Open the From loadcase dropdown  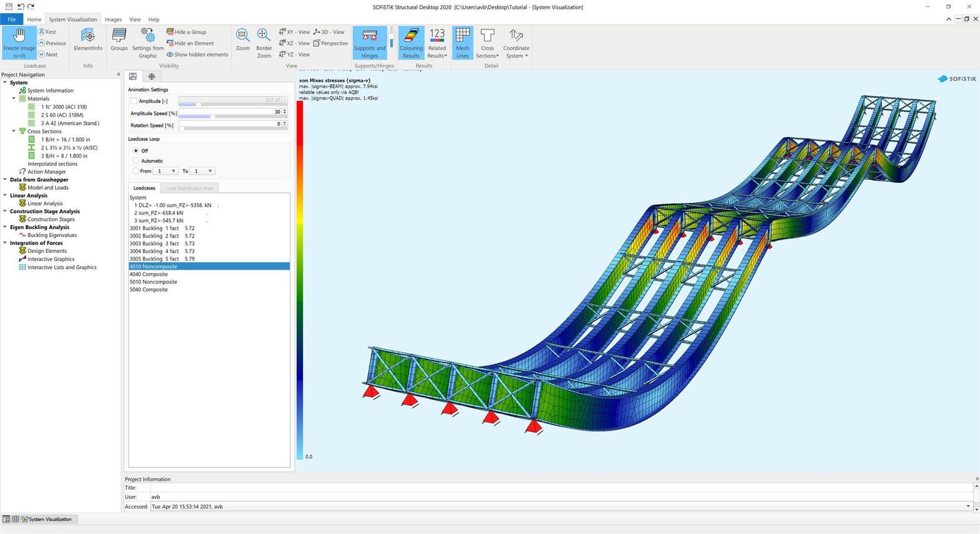(x=166, y=171)
